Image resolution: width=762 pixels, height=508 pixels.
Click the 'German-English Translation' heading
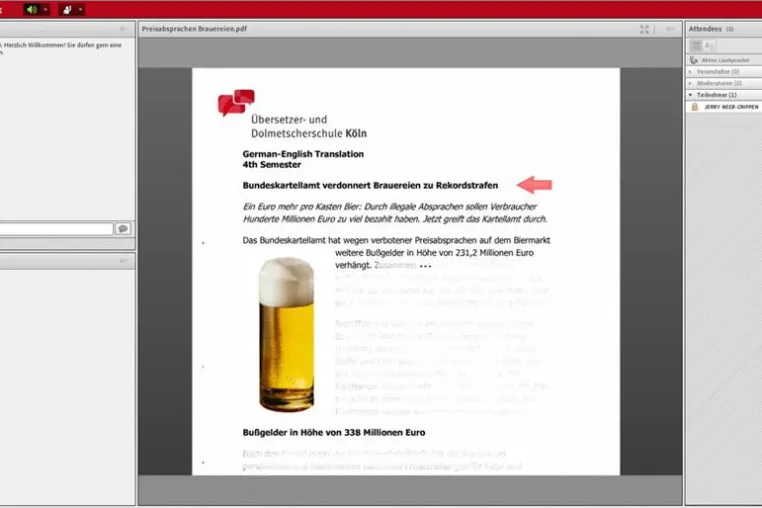point(303,154)
